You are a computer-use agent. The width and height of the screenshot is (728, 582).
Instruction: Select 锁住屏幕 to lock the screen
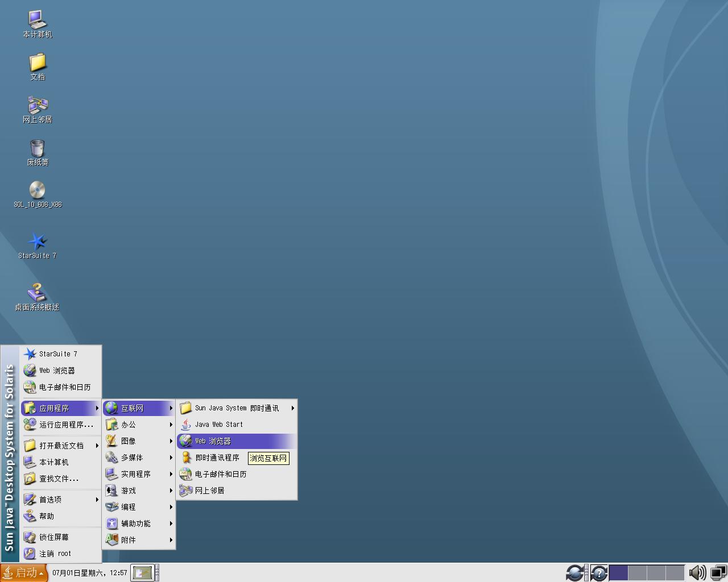[61, 537]
